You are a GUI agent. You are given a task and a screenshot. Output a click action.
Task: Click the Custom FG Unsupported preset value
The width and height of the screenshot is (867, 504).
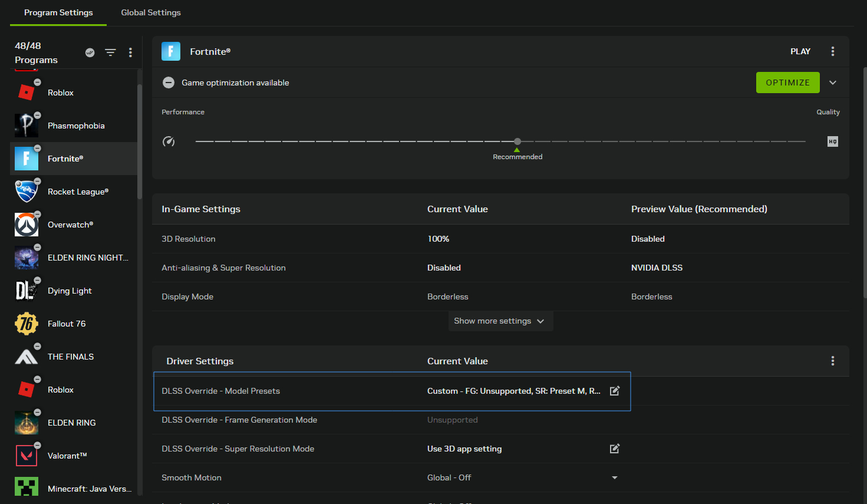tap(514, 391)
